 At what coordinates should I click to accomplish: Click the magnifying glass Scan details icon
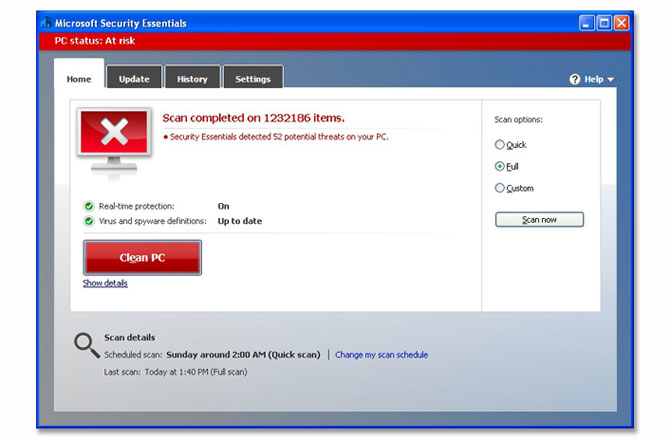pyautogui.click(x=87, y=345)
